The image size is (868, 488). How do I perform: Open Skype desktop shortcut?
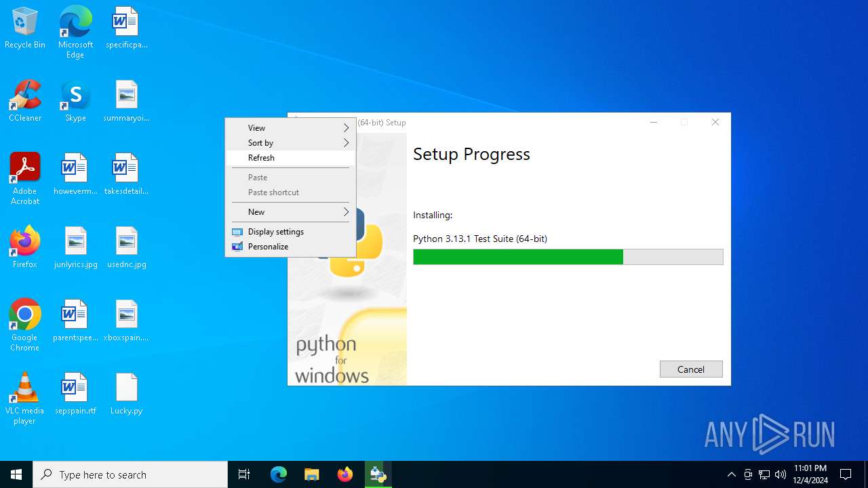pyautogui.click(x=75, y=102)
